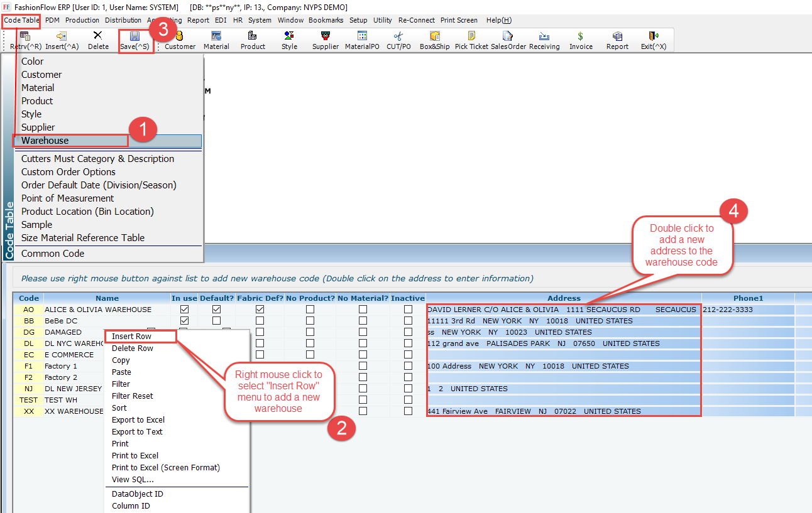812x513 pixels.
Task: Click Export to Excel context option
Action: [x=138, y=420]
